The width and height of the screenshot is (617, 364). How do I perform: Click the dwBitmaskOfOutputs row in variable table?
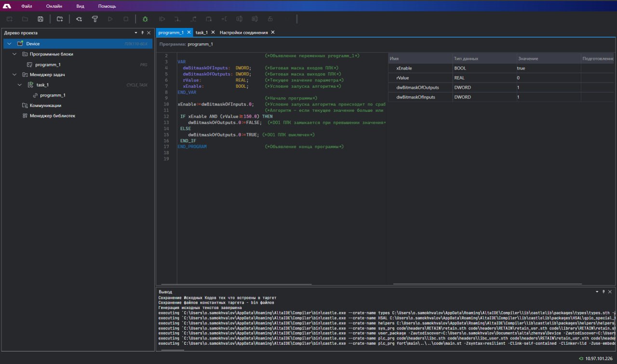point(502,88)
